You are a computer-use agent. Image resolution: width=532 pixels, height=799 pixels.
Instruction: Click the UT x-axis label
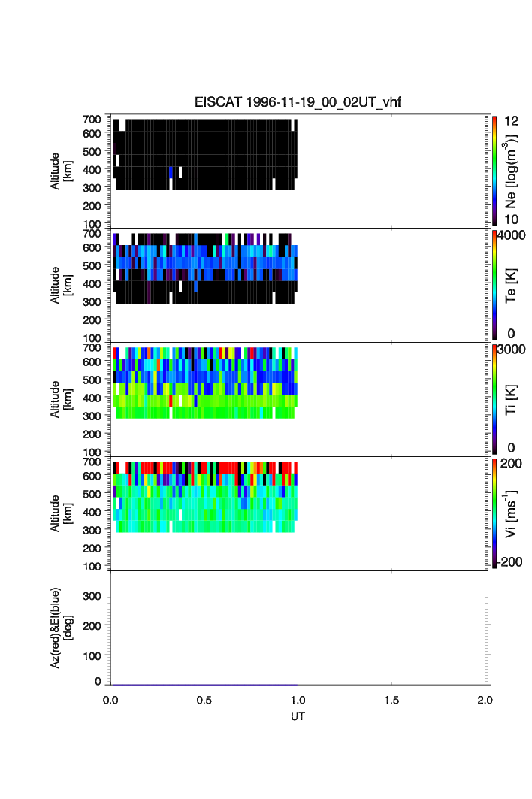(x=298, y=716)
